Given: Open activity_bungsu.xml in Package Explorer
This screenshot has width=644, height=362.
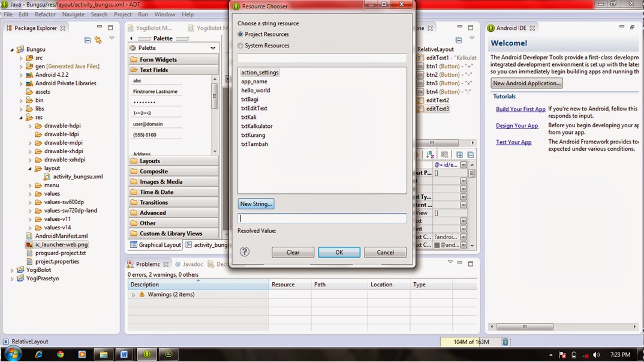Looking at the screenshot, I should point(77,176).
